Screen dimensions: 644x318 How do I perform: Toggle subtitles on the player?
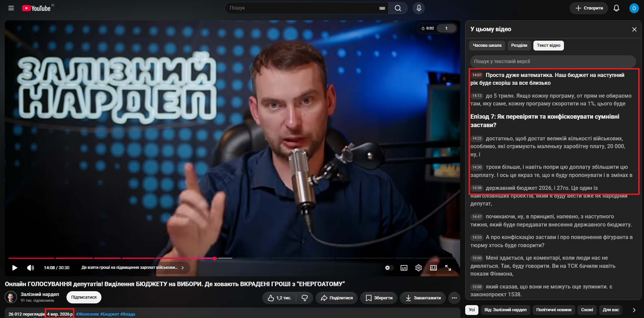[x=404, y=268]
